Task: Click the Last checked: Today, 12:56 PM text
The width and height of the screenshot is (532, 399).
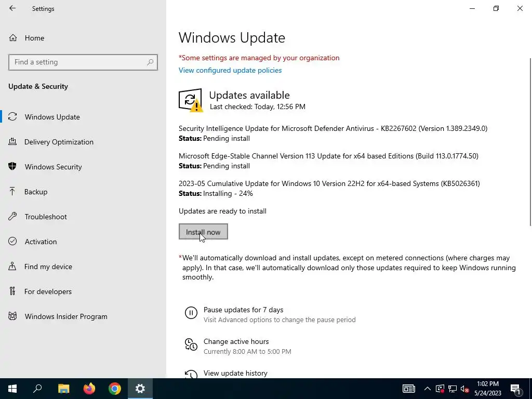Action: (x=258, y=107)
